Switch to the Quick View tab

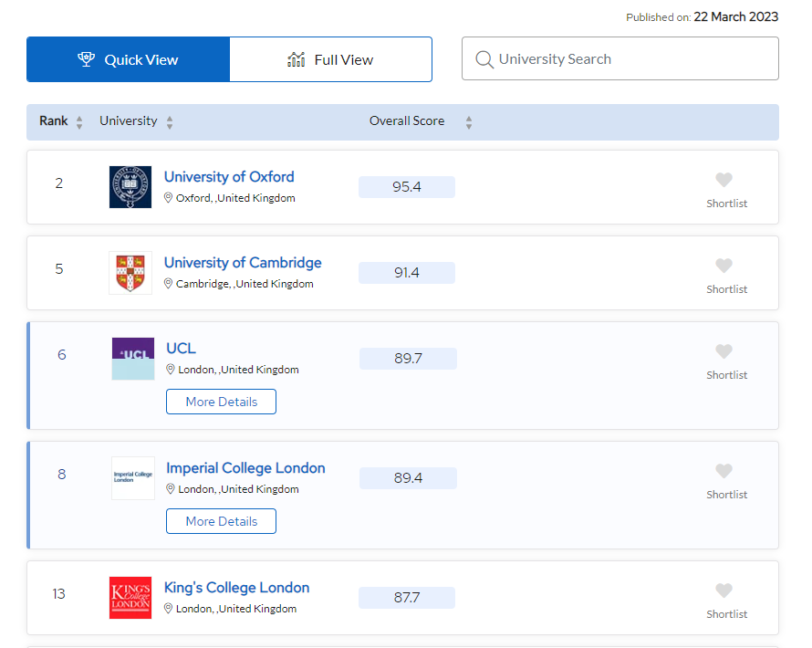[128, 59]
